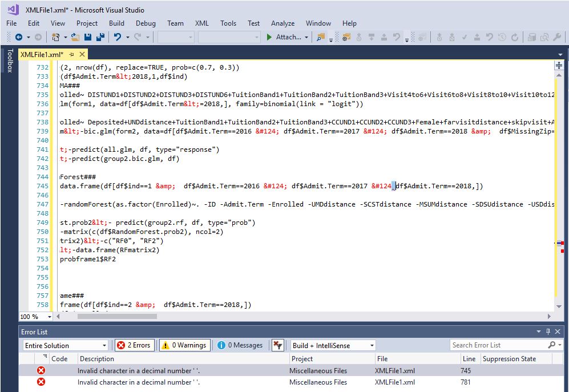Open the Edit menu
Viewport: 569px width, 392px height.
[33, 23]
